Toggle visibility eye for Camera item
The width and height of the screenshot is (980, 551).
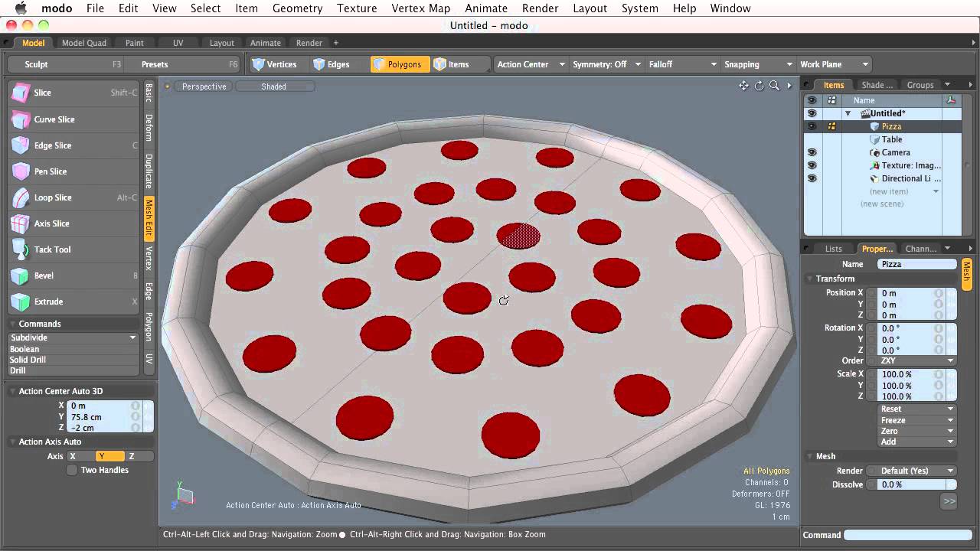[812, 152]
